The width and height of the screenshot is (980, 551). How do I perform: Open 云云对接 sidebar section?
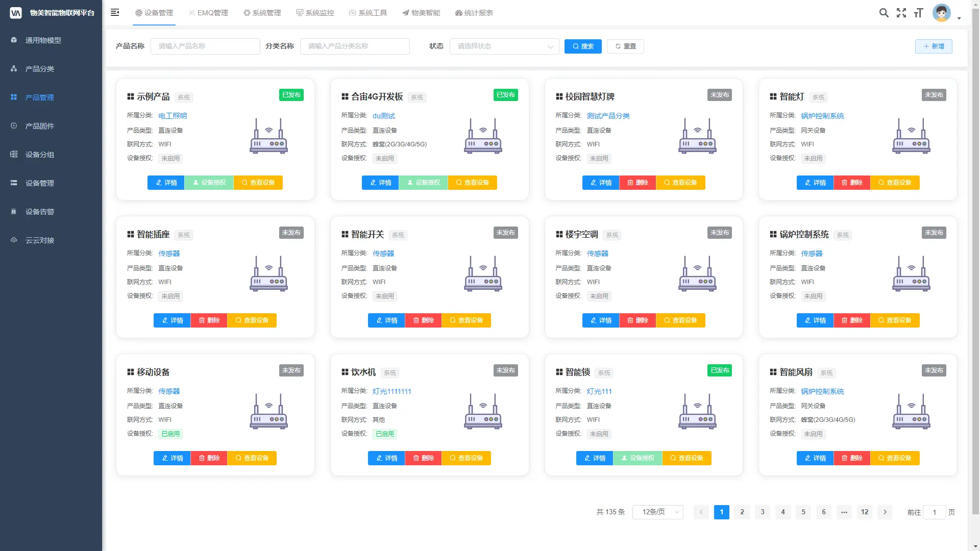(38, 240)
